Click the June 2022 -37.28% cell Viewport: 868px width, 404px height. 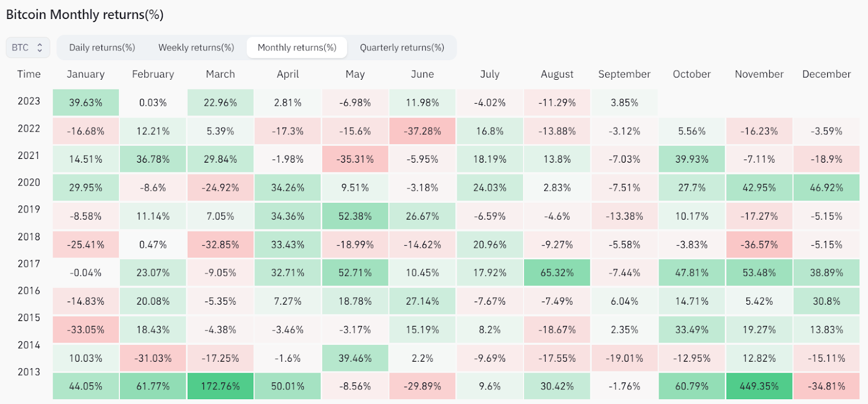click(x=423, y=131)
